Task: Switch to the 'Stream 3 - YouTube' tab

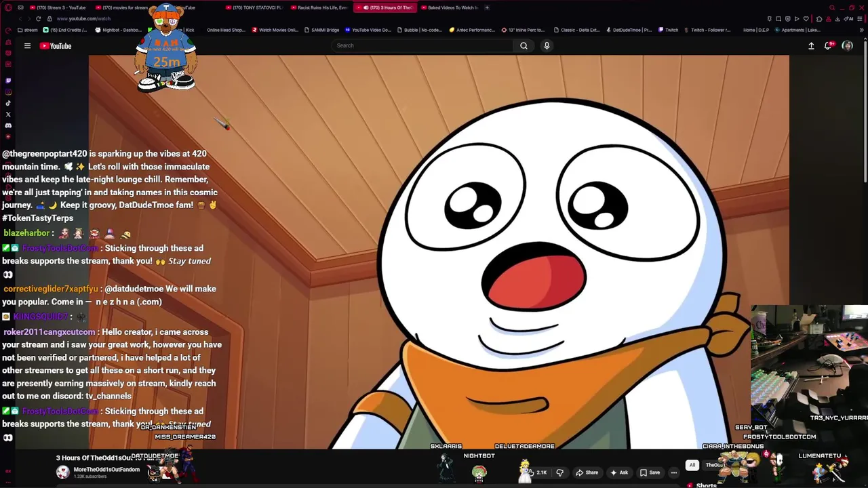Action: tap(58, 7)
